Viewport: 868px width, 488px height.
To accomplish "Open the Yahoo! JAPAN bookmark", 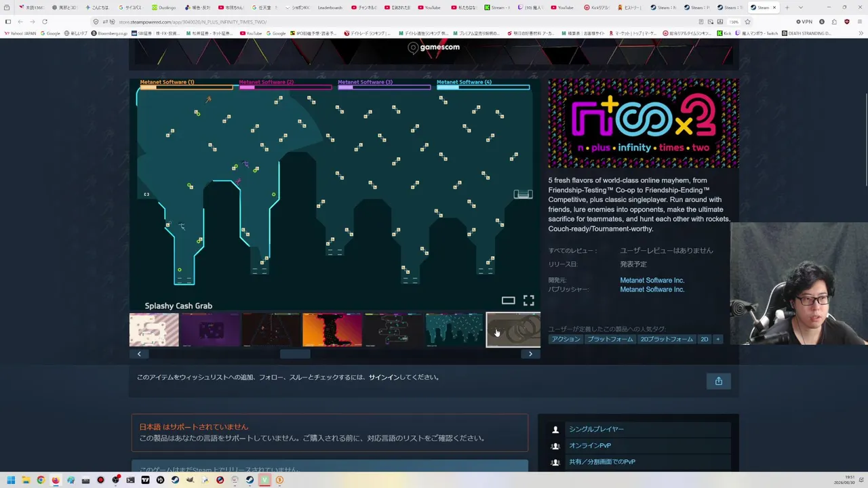I will (x=20, y=33).
